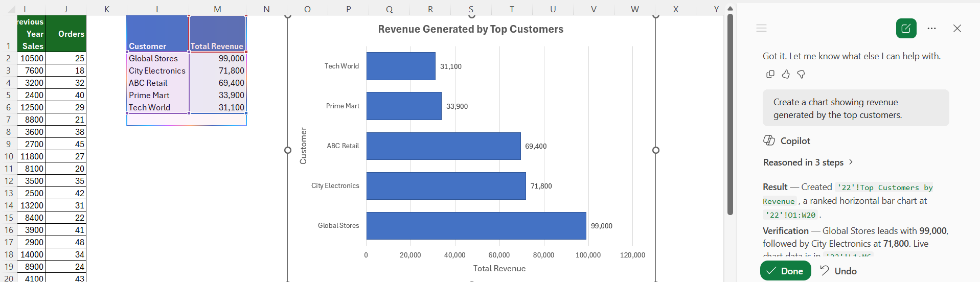Open the hamburger menu in the Copilot pane
This screenshot has width=980, height=282.
(761, 28)
